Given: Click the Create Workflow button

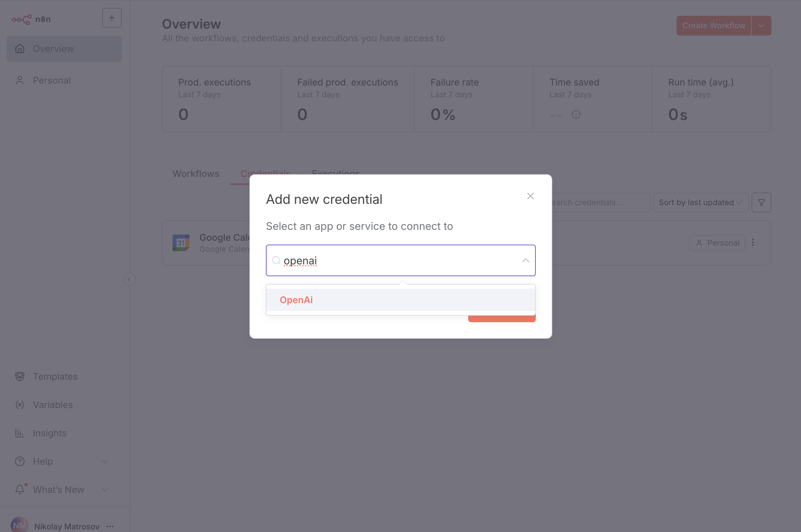Looking at the screenshot, I should tap(714, 26).
